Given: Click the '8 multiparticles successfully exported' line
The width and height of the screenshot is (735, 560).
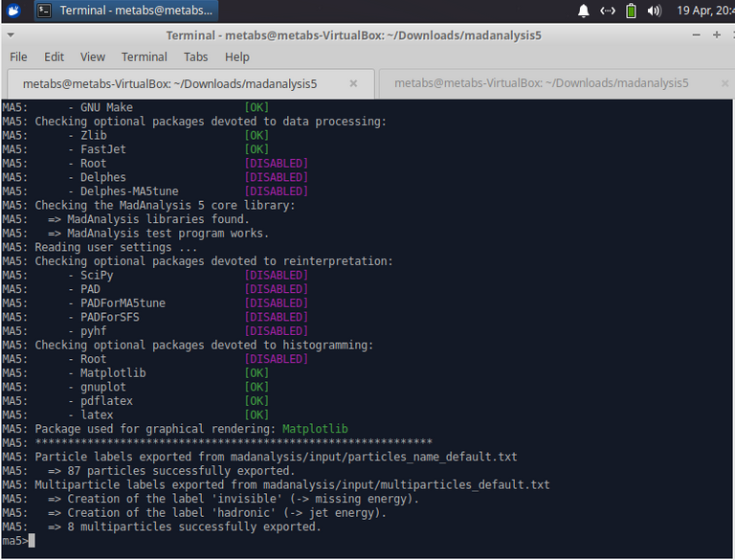Looking at the screenshot, I should point(184,526).
